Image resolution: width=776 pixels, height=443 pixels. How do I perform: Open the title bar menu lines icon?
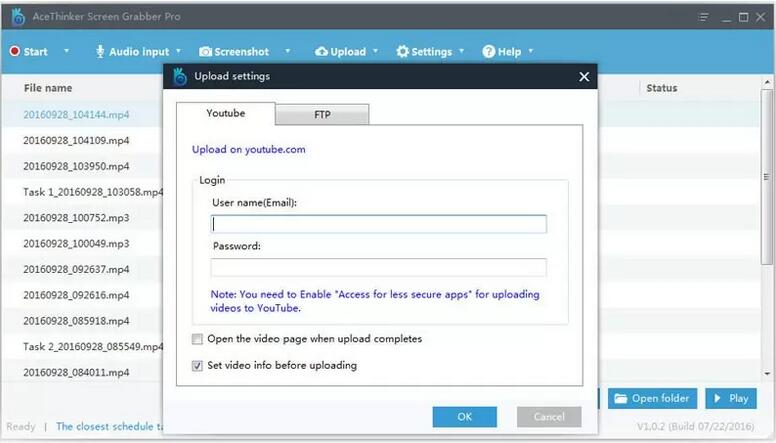(x=703, y=17)
